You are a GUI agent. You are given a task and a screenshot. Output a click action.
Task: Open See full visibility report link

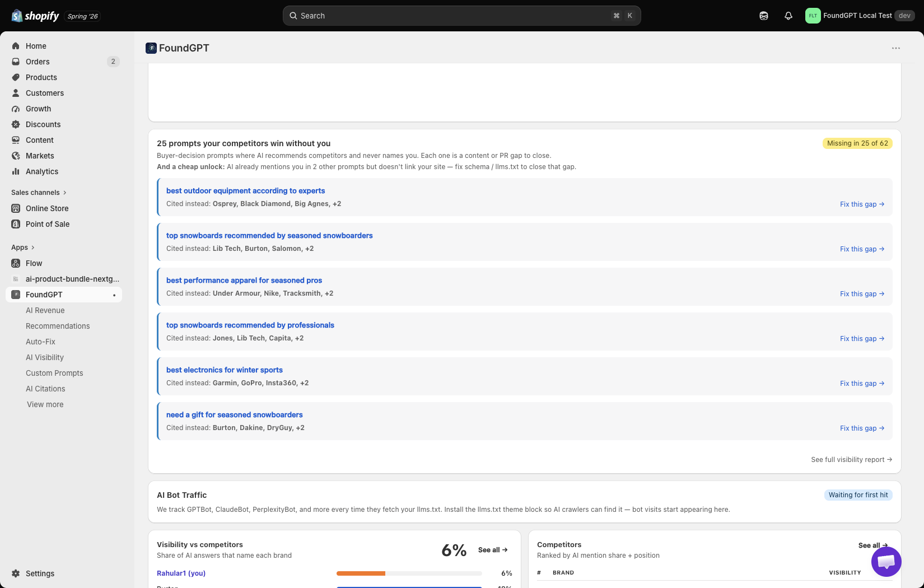(x=851, y=460)
